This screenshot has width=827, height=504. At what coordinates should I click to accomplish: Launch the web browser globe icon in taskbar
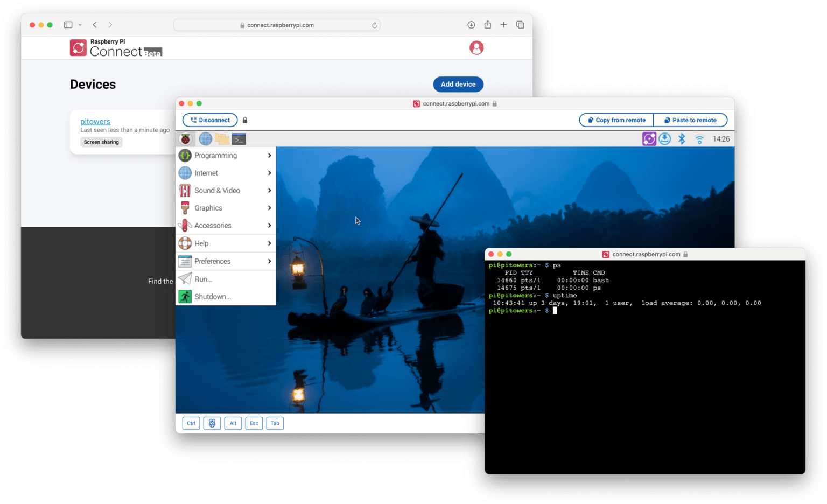(205, 139)
